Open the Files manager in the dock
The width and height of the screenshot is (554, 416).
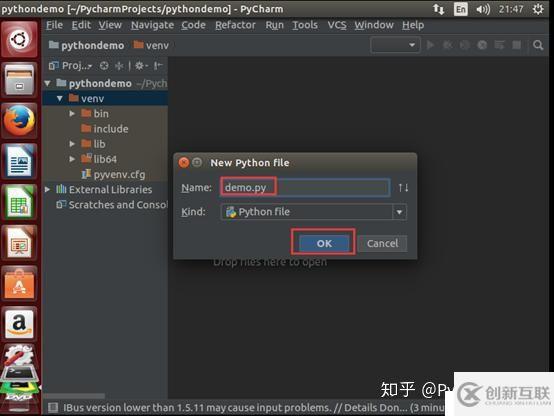pos(19,80)
